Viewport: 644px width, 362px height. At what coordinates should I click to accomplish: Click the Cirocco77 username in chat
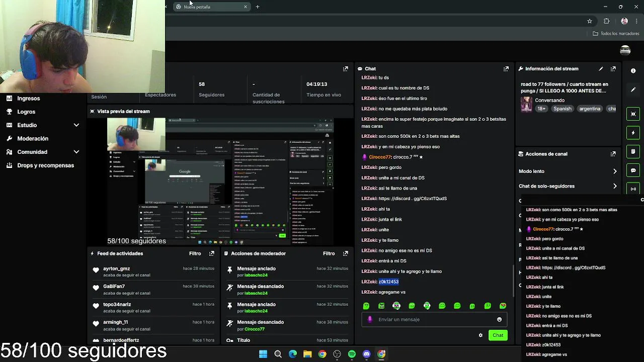click(379, 157)
